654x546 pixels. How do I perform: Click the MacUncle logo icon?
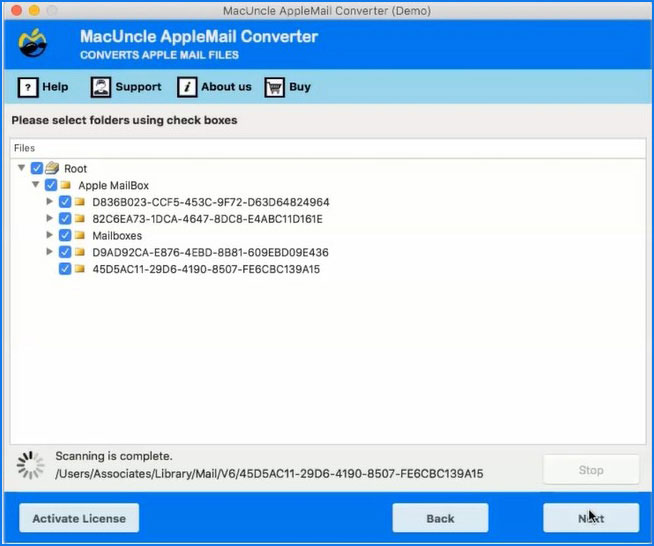(33, 43)
